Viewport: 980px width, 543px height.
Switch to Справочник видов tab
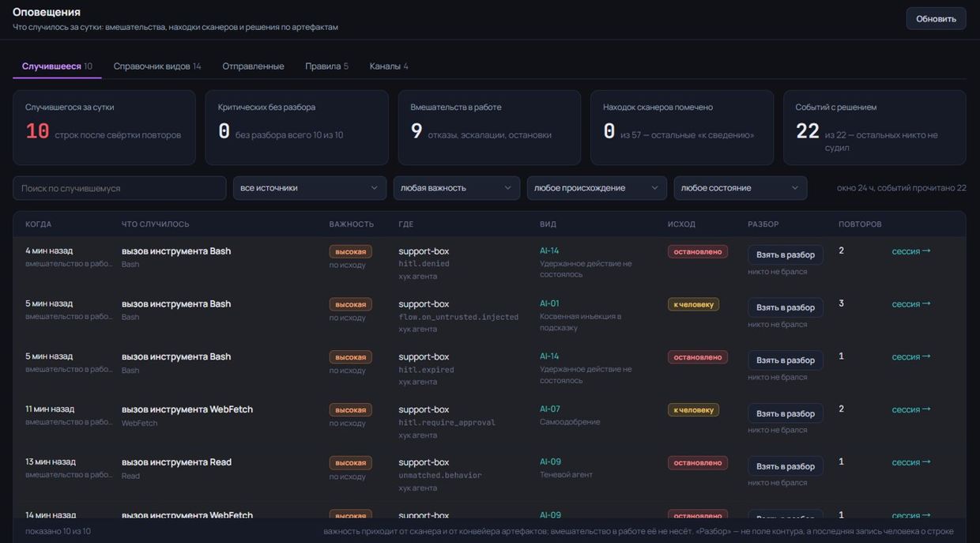click(157, 66)
